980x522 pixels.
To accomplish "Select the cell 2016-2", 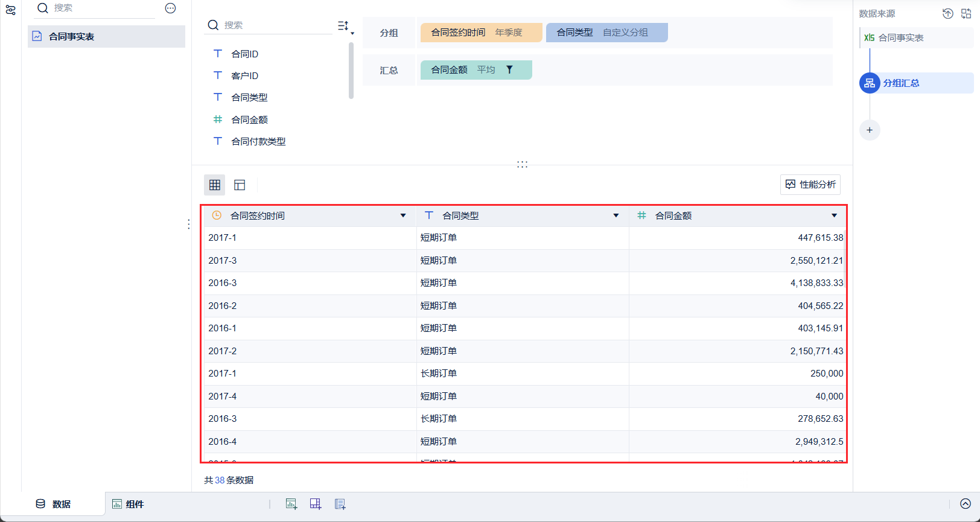I will pos(310,306).
